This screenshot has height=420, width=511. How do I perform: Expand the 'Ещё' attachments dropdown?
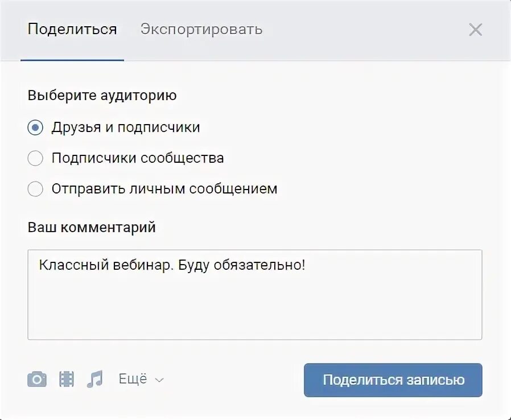pos(133,379)
